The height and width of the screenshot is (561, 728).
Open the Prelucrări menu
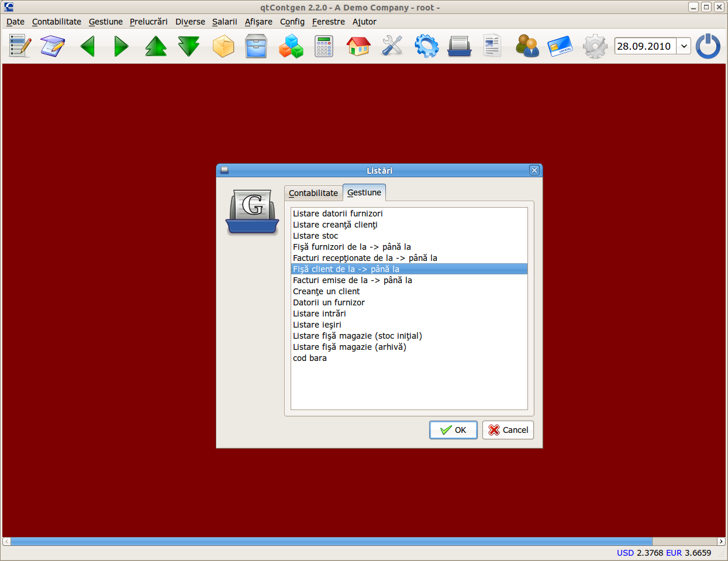point(149,22)
